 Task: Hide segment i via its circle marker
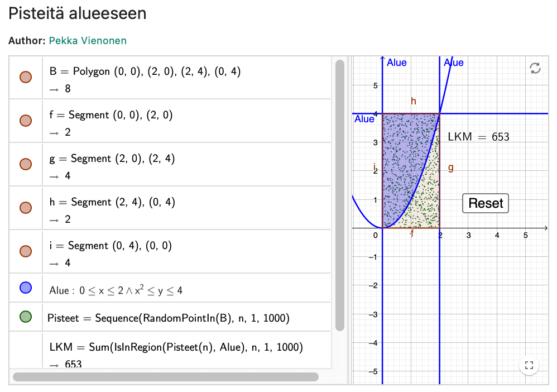pos(26,251)
